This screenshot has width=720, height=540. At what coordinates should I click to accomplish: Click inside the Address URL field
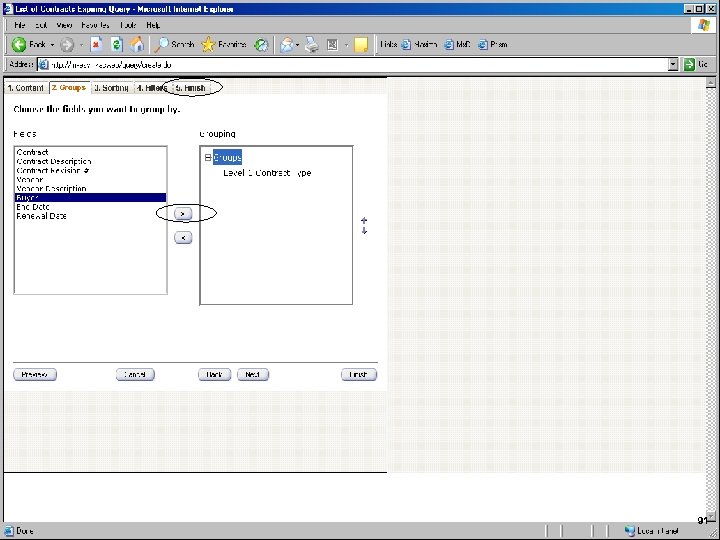click(x=352, y=65)
